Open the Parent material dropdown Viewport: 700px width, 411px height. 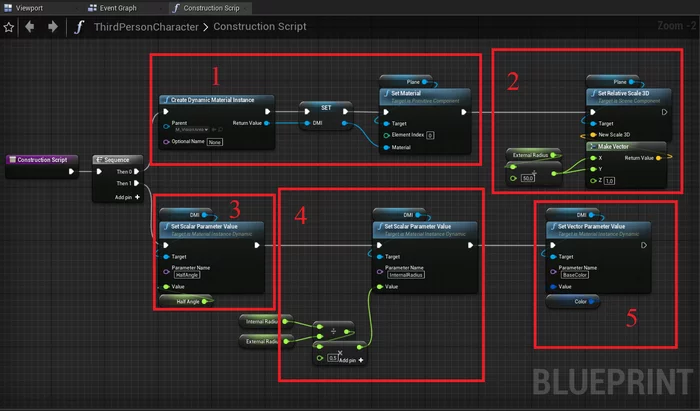tap(192, 129)
